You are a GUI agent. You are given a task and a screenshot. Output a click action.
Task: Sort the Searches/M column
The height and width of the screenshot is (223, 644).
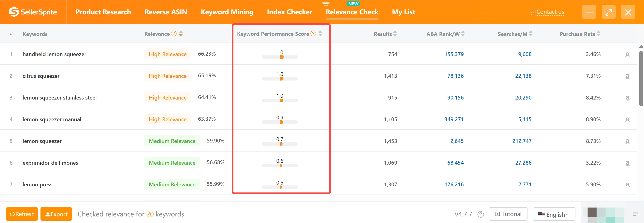[x=531, y=33]
